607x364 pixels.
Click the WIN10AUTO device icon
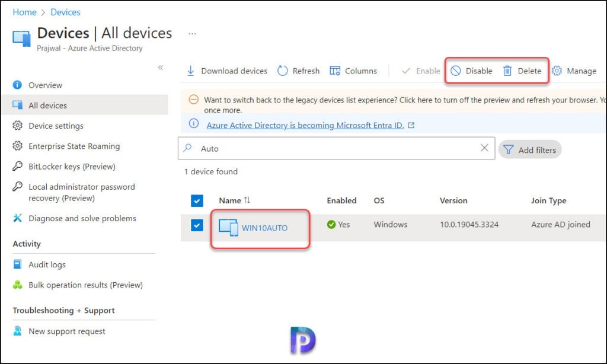tap(228, 228)
